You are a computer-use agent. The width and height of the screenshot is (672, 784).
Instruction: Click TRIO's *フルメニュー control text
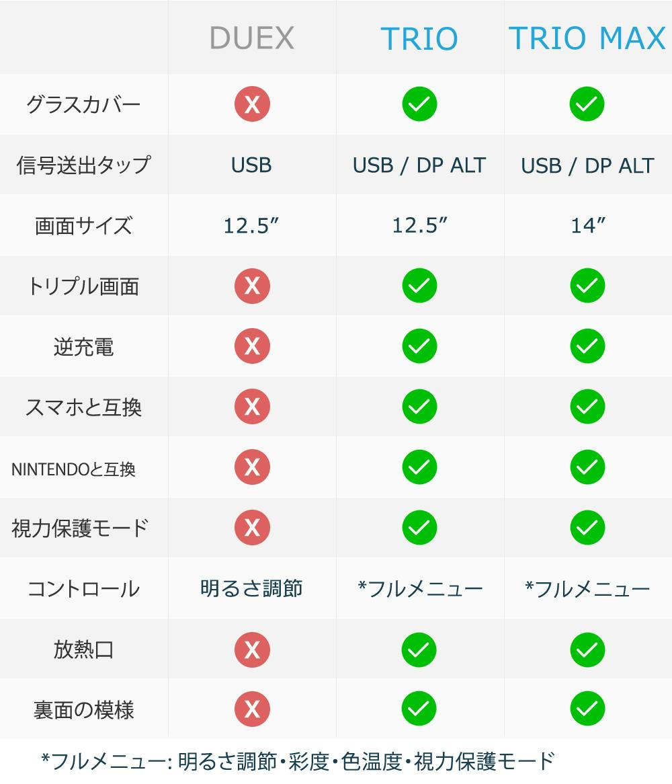click(x=420, y=589)
